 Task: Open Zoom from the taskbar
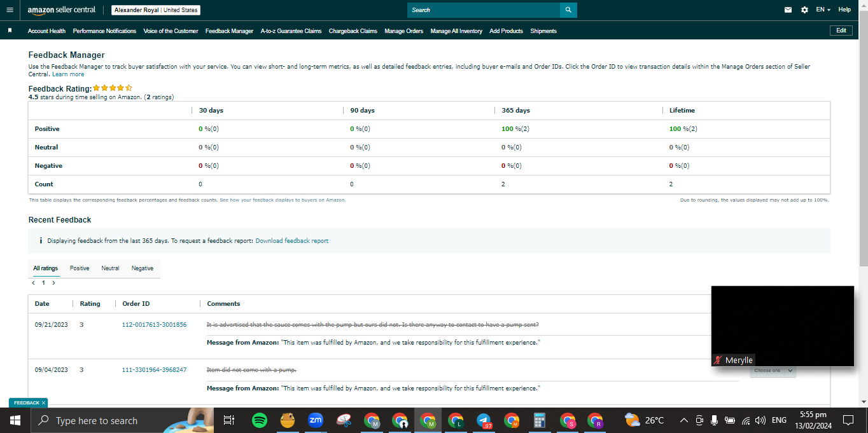(x=315, y=420)
